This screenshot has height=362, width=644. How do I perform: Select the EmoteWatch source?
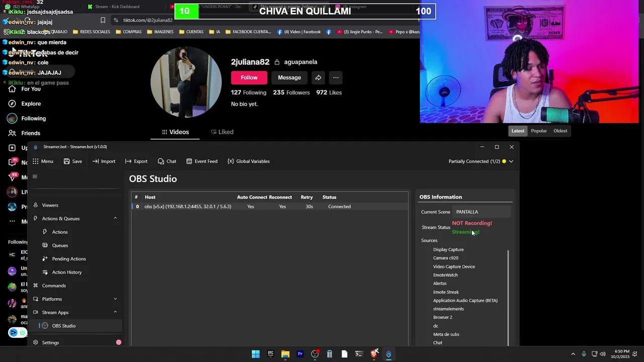click(445, 275)
